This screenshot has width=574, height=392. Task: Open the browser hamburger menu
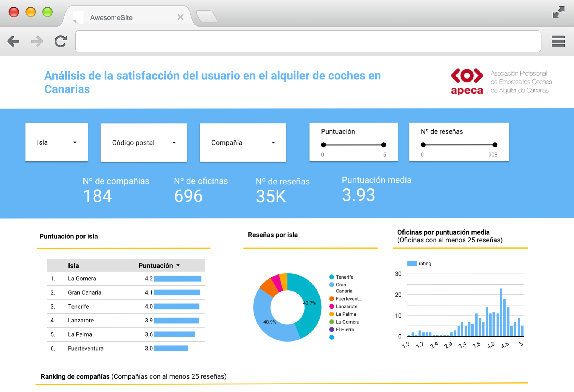point(558,41)
